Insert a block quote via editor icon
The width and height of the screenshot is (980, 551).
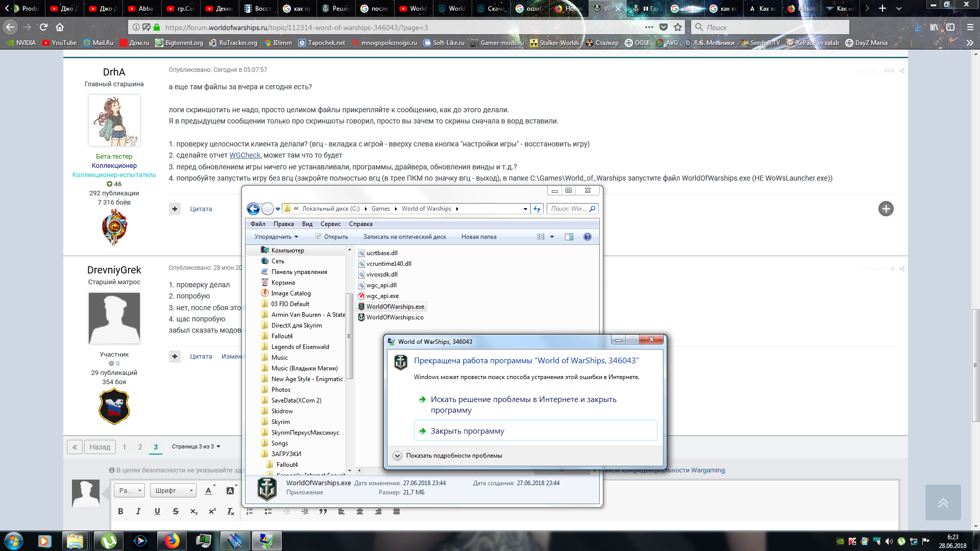tap(323, 511)
